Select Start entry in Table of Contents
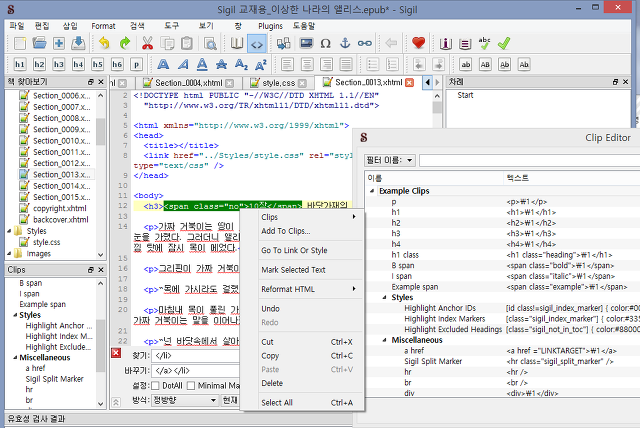Image resolution: width=640 pixels, height=428 pixels. pyautogui.click(x=465, y=95)
